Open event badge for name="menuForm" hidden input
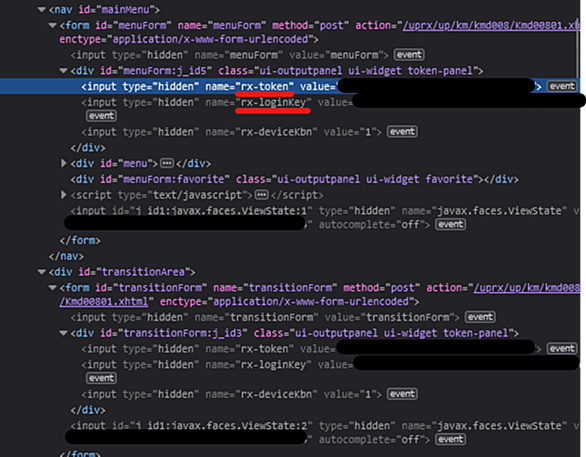The height and width of the screenshot is (457, 586). point(409,55)
